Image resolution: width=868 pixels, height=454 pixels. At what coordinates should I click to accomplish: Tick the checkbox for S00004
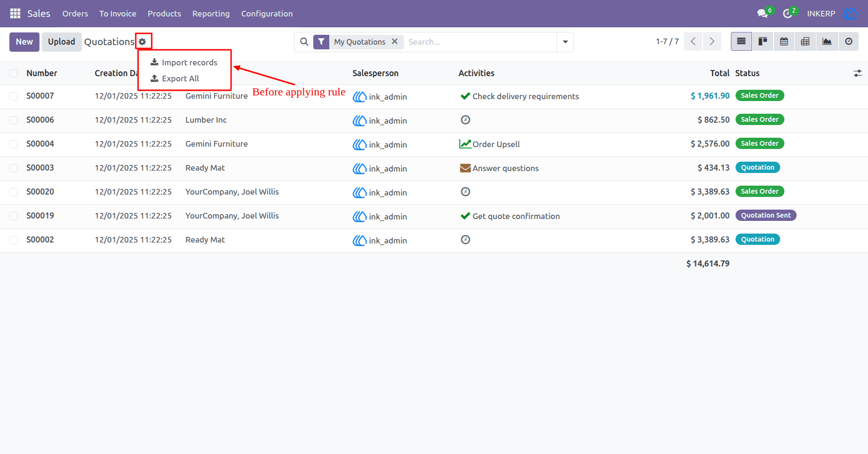pyautogui.click(x=14, y=144)
